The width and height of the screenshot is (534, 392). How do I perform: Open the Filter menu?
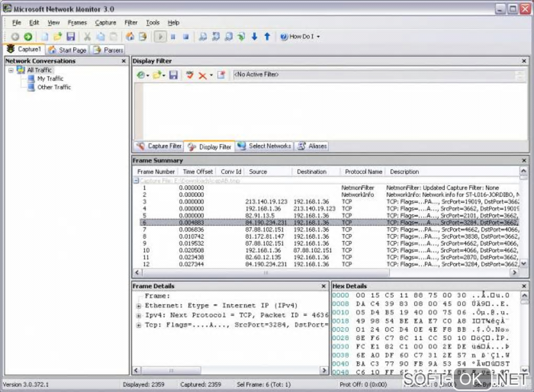coord(131,23)
